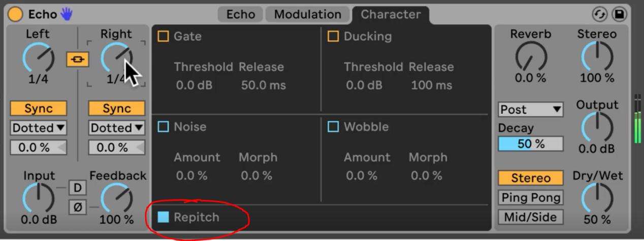The height and width of the screenshot is (241, 644).
Task: Click the Ø phase invert button
Action: click(x=78, y=207)
